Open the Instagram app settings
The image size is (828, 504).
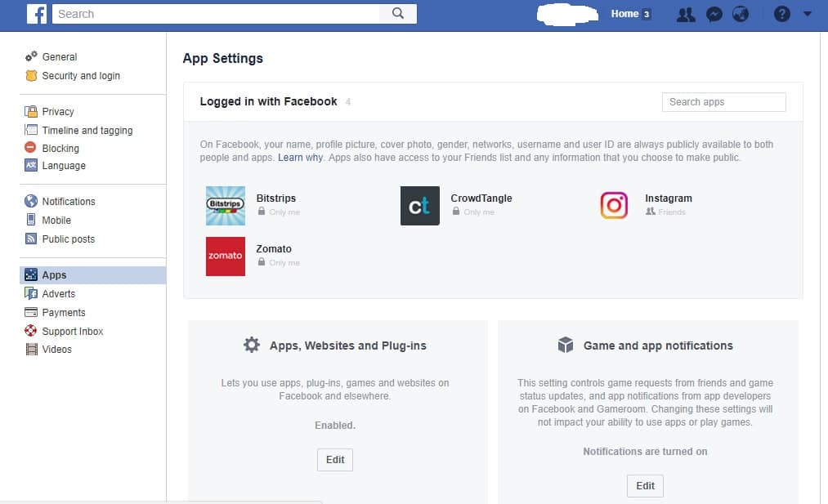669,198
